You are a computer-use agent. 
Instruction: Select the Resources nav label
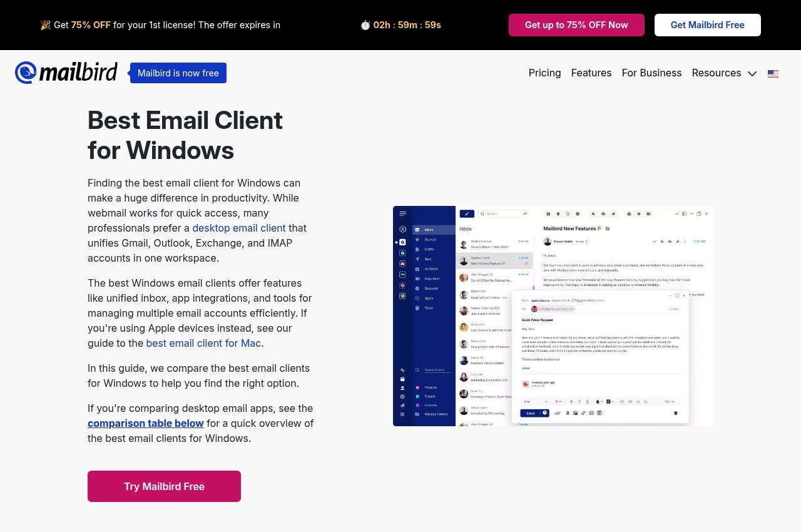pyautogui.click(x=717, y=73)
